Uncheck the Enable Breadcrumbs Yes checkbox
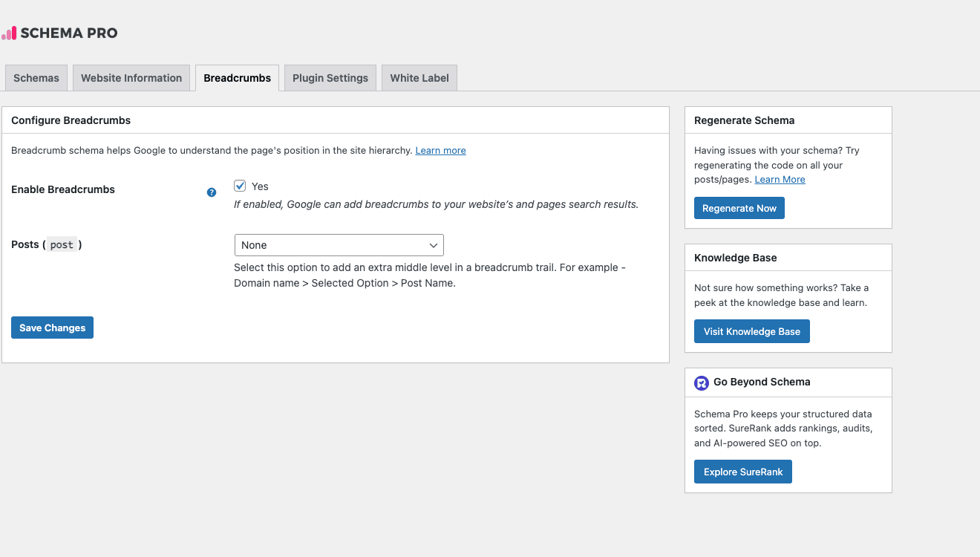 pyautogui.click(x=240, y=186)
